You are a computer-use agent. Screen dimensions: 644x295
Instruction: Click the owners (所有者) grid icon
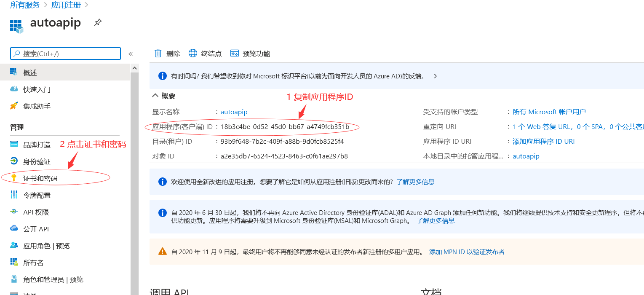click(x=14, y=262)
